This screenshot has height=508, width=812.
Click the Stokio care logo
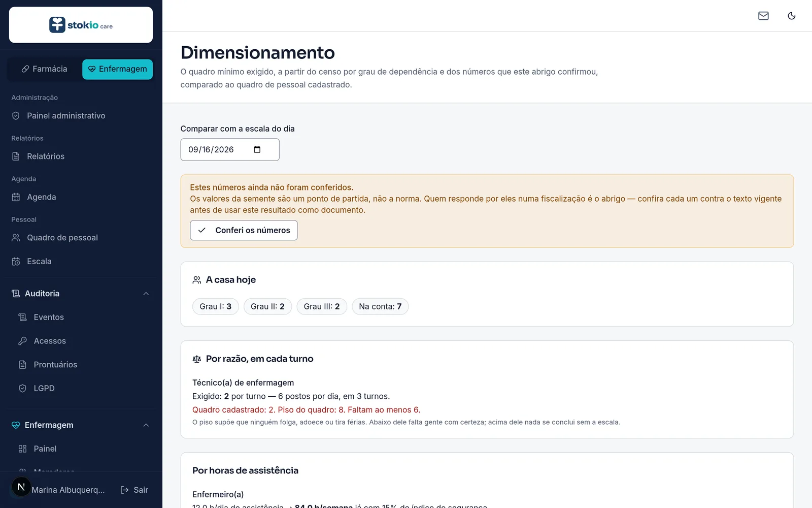(x=81, y=25)
